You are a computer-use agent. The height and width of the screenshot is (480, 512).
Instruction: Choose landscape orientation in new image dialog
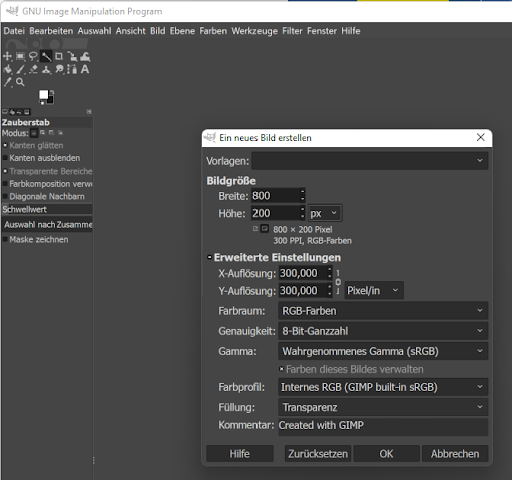265,229
